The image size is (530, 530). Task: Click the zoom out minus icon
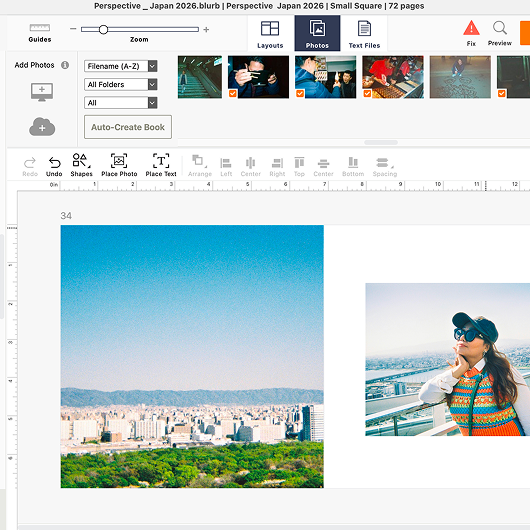(73, 29)
